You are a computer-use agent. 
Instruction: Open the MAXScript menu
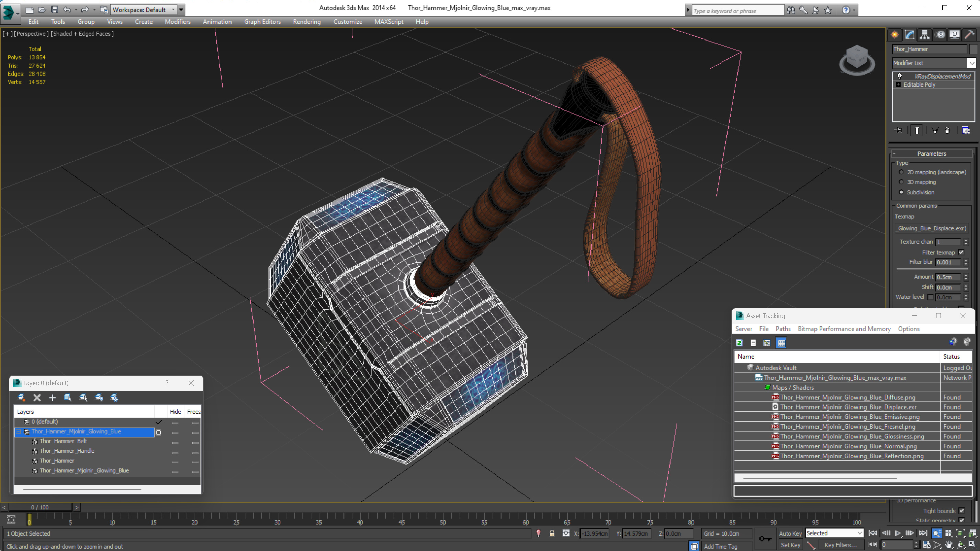coord(388,22)
